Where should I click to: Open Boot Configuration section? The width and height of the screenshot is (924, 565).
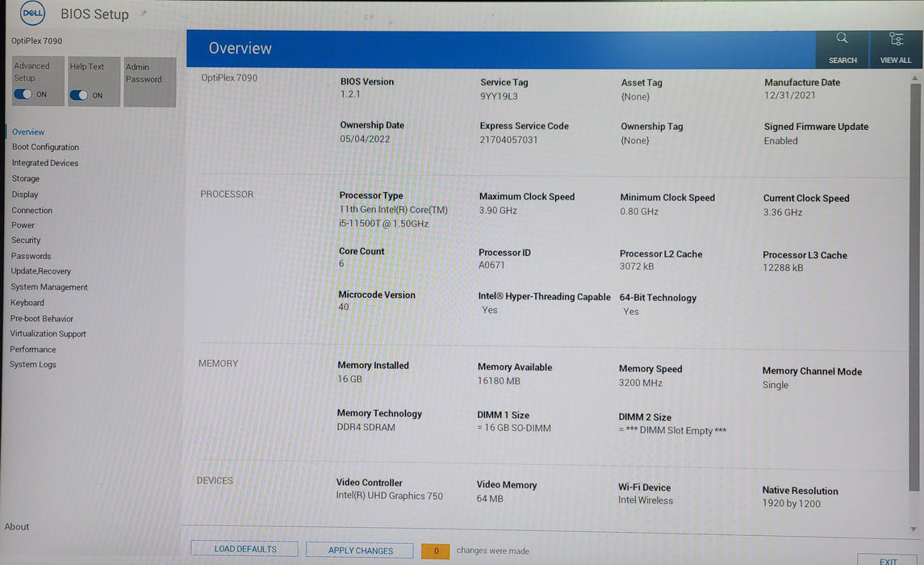click(45, 147)
